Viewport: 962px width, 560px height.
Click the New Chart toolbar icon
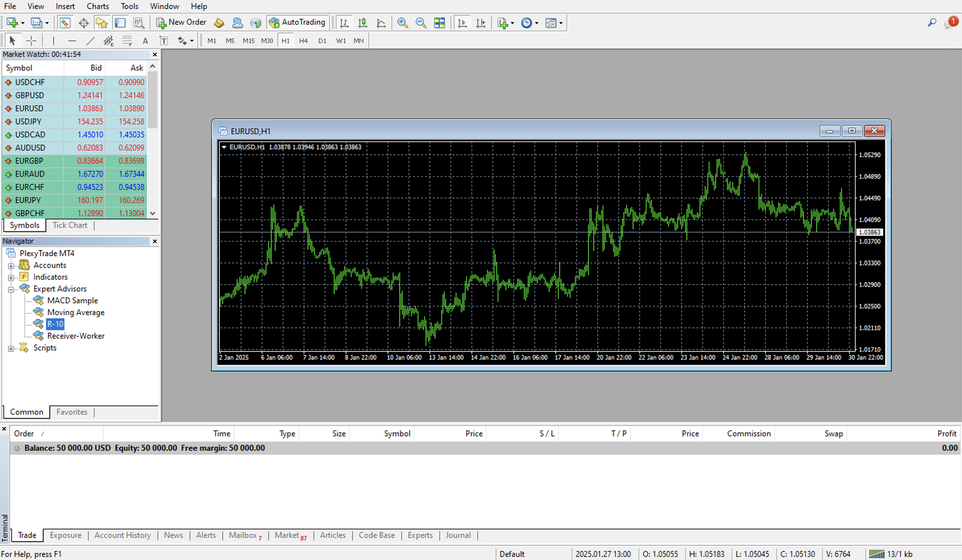(x=12, y=23)
